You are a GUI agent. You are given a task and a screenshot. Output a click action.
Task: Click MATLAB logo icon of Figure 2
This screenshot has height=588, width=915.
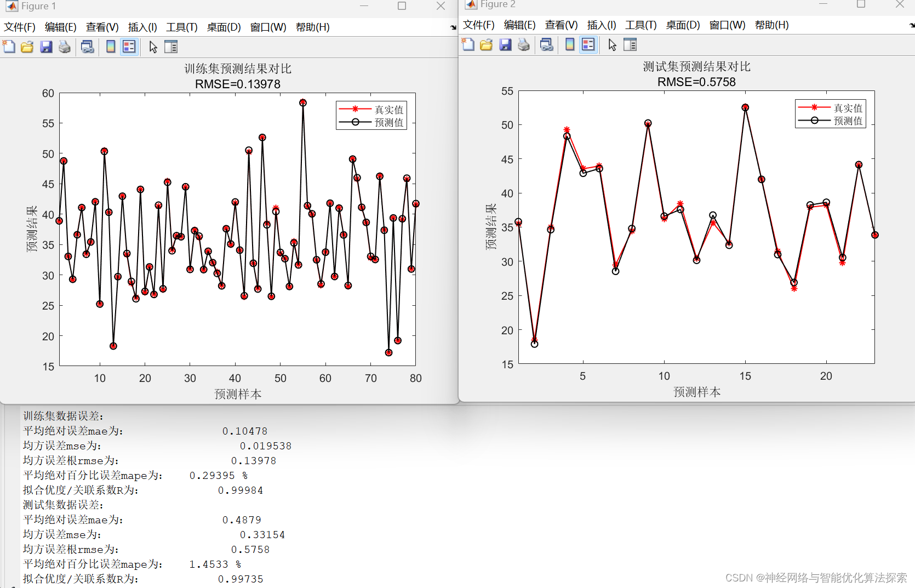tap(471, 4)
